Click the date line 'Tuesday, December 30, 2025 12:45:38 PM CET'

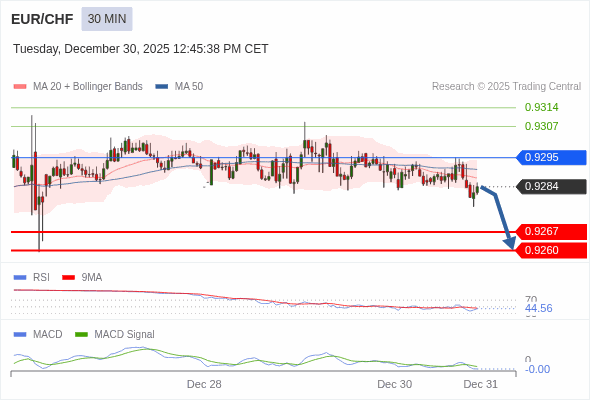[x=141, y=49]
